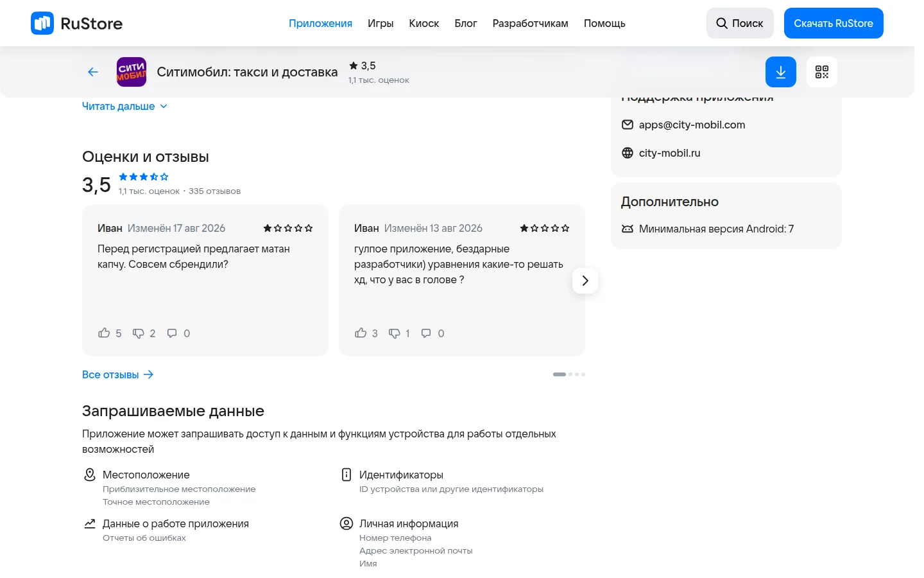Open the Помощь section
Image resolution: width=924 pixels, height=578 pixels.
(604, 23)
